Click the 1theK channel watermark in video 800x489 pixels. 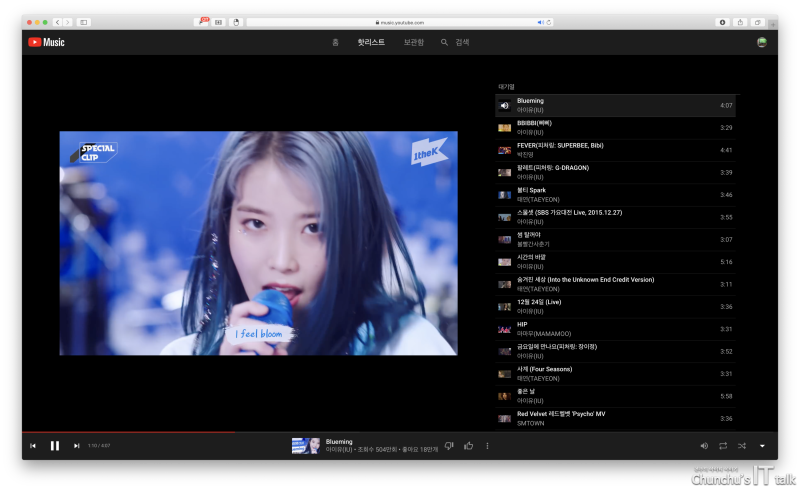pos(429,151)
